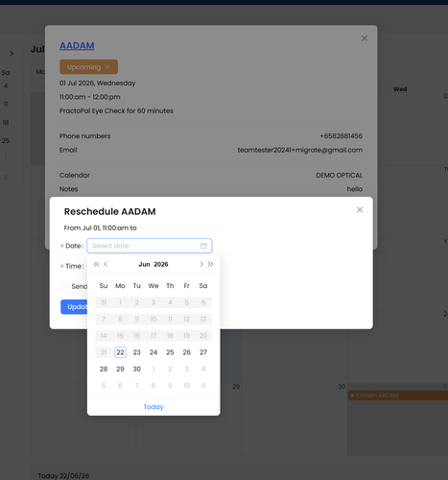This screenshot has width=448, height=480.
Task: Click the Update button
Action: [x=74, y=307]
